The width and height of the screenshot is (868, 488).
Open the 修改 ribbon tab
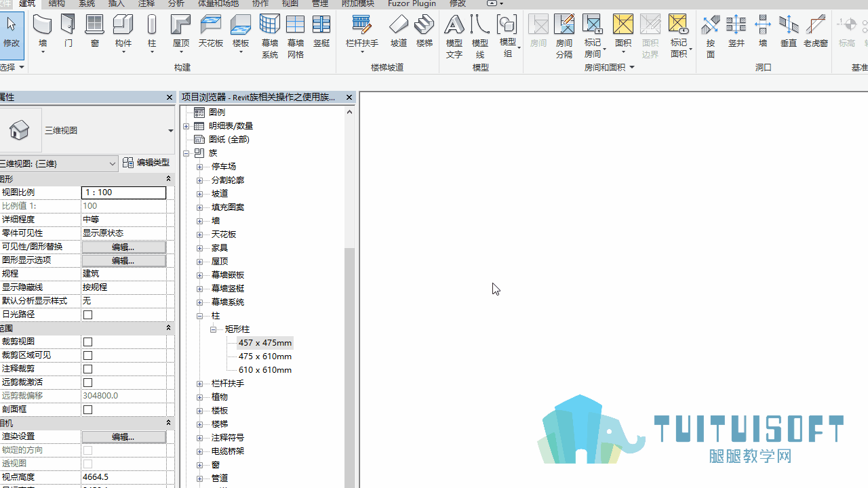pos(458,3)
